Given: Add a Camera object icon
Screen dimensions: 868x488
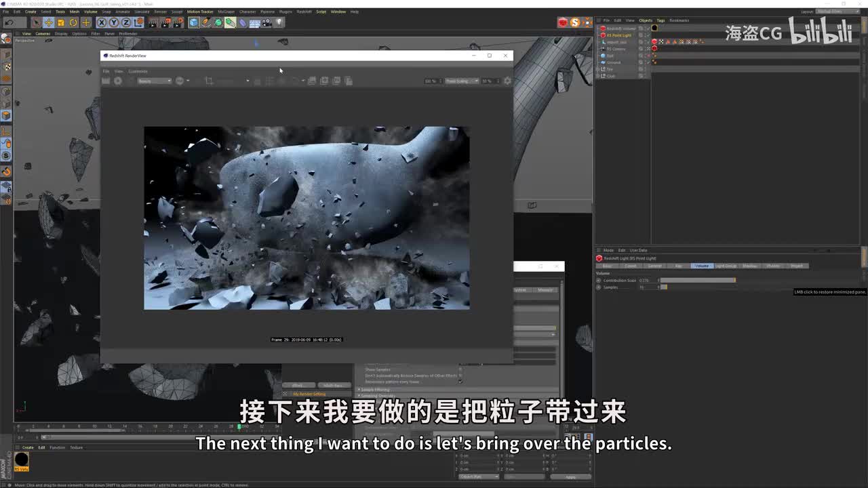Looking at the screenshot, I should pos(267,22).
